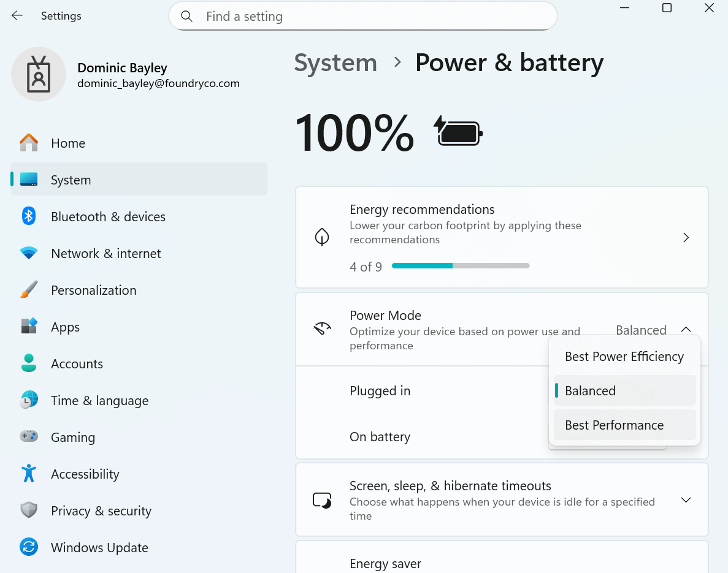The height and width of the screenshot is (573, 728).
Task: Click the Privacy & security shield icon
Action: (x=29, y=510)
